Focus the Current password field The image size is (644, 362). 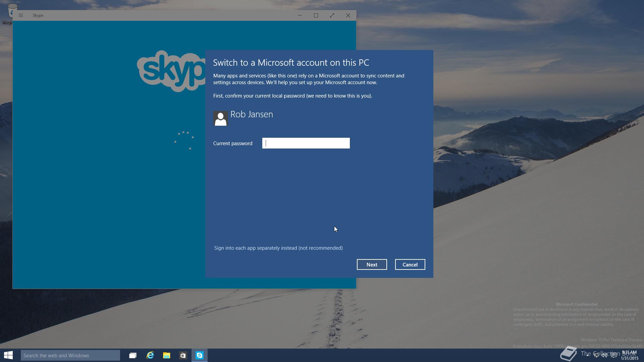306,143
